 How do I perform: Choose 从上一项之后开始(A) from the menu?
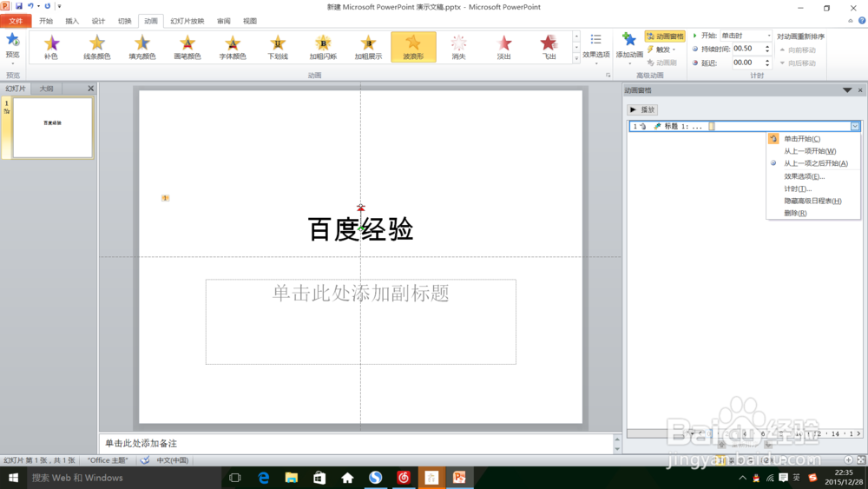coord(813,163)
